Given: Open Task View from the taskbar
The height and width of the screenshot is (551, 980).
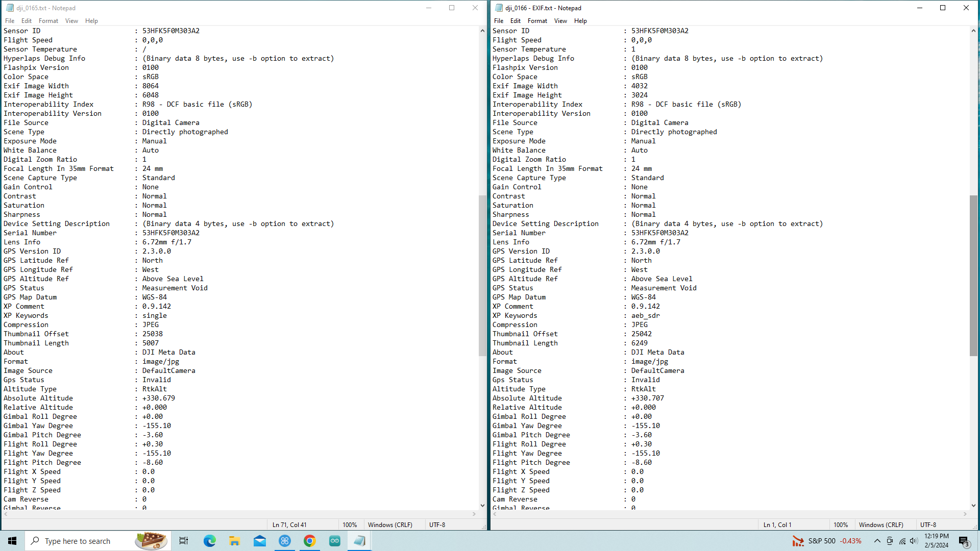Looking at the screenshot, I should tap(184, 541).
